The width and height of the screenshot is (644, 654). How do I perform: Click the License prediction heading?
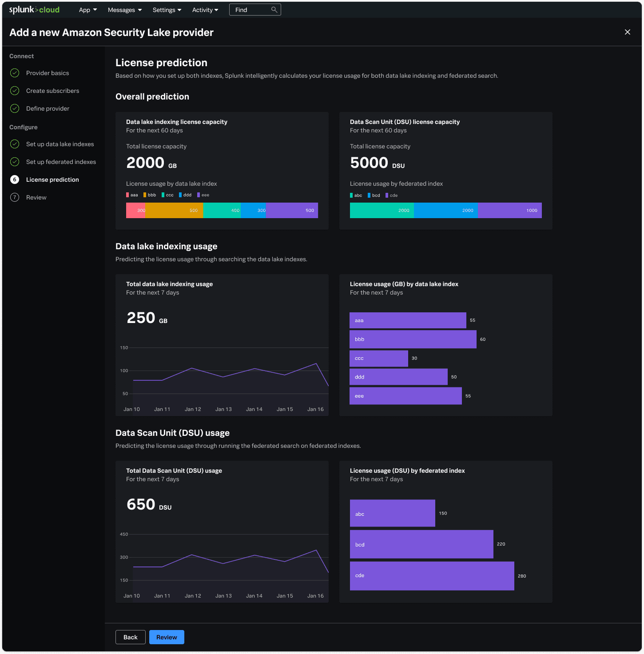pos(161,63)
